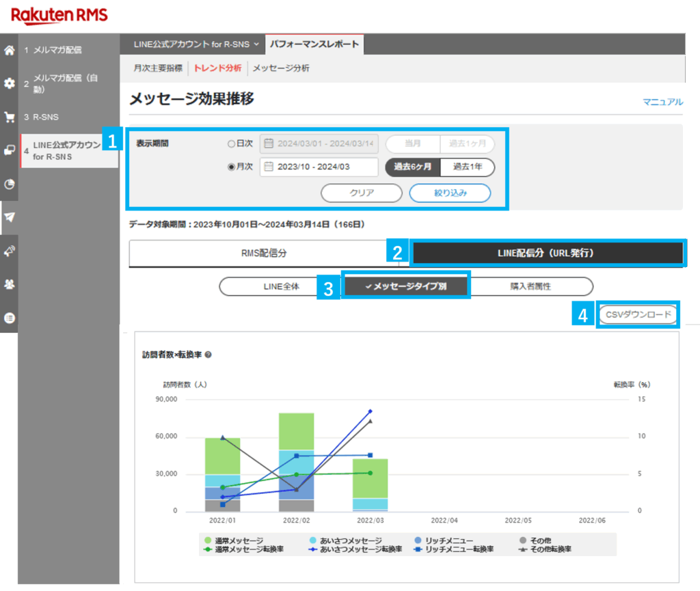The width and height of the screenshot is (700, 591).
Task: Click the home icon in the sidebar
Action: click(9, 50)
